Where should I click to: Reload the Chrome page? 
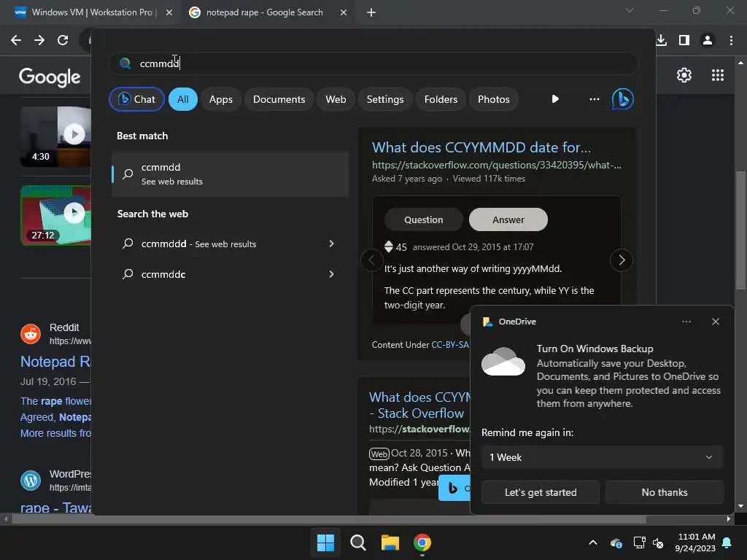pyautogui.click(x=63, y=40)
